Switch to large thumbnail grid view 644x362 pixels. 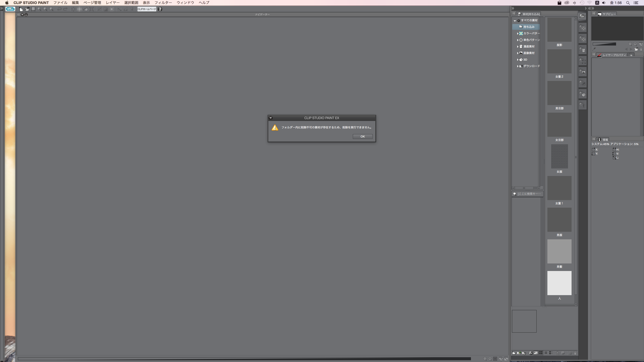[541, 353]
